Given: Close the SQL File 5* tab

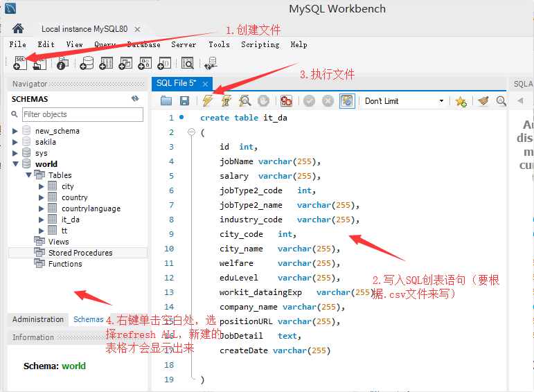Looking at the screenshot, I should pyautogui.click(x=205, y=84).
